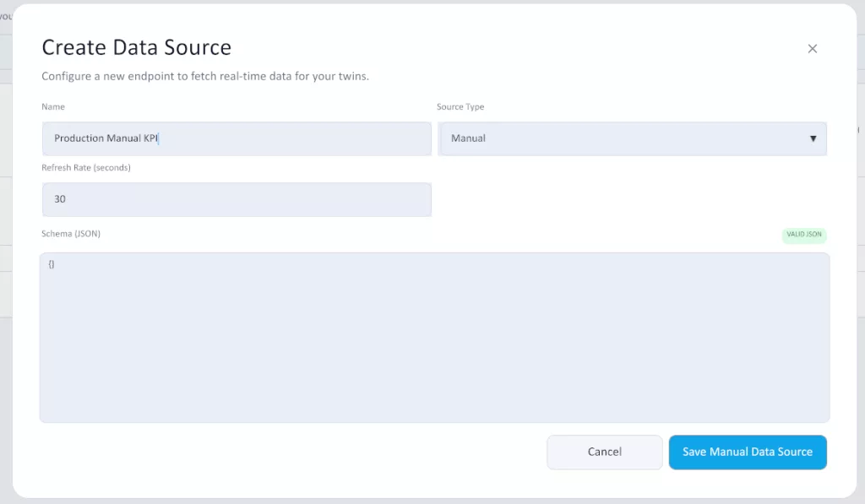The height and width of the screenshot is (504, 865).
Task: Click the Schema (JSON) label
Action: point(71,234)
